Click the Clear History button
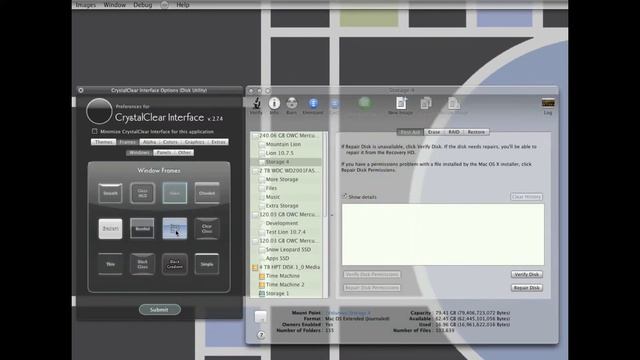The width and height of the screenshot is (640, 360). click(x=527, y=197)
